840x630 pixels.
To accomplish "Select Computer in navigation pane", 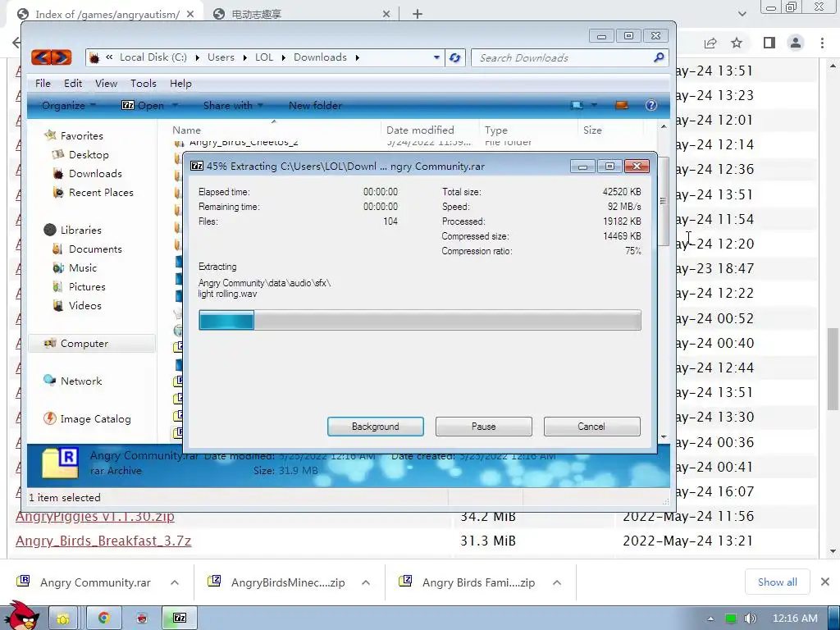I will tap(84, 344).
